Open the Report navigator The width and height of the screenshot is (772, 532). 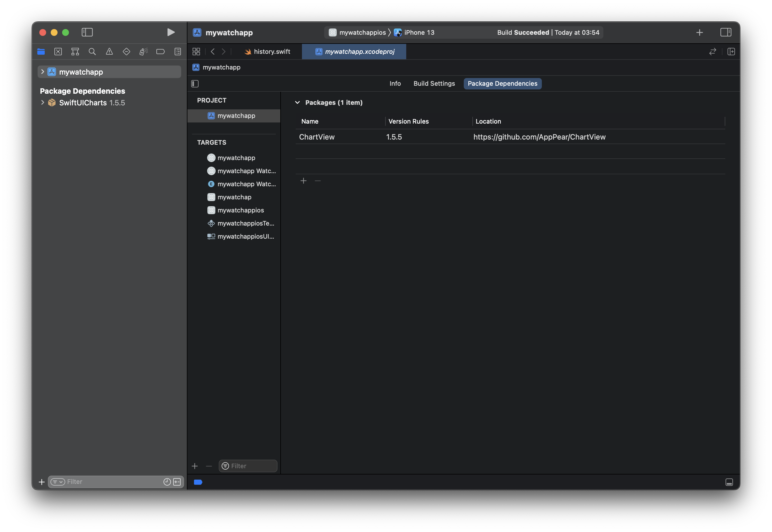pyautogui.click(x=178, y=52)
